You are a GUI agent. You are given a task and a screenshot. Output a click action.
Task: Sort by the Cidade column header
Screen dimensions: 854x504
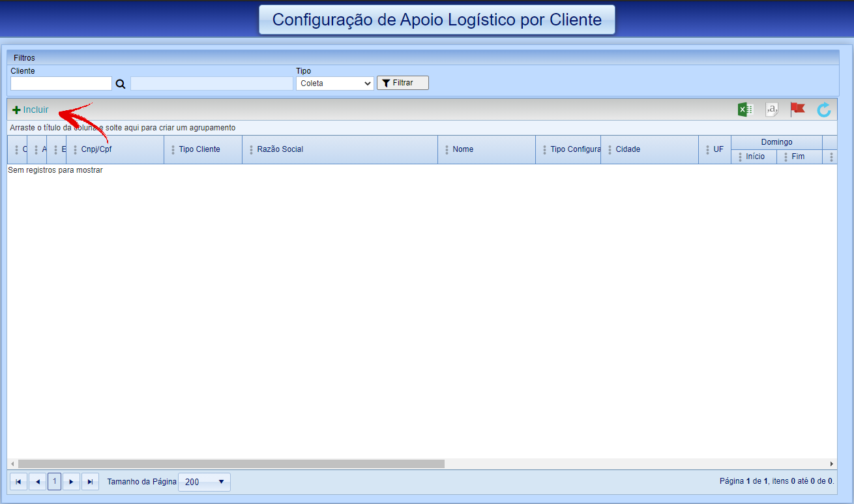pos(628,149)
